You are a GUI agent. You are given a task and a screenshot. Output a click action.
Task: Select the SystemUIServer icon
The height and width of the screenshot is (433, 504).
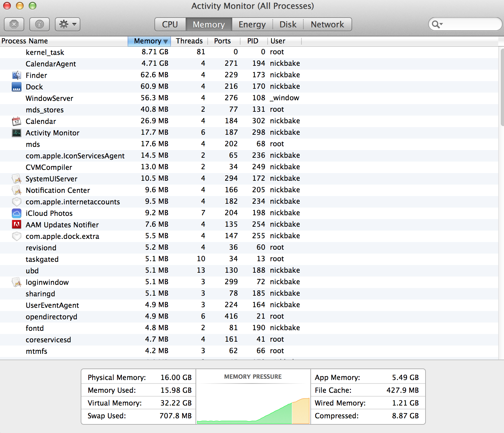17,179
